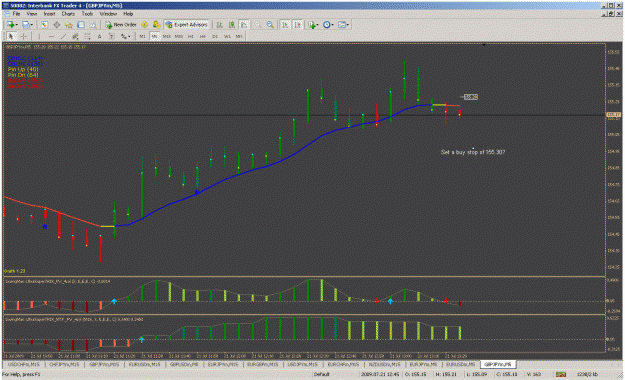Toggle the Expert Advisors button
The width and height of the screenshot is (625, 380).
(x=186, y=25)
